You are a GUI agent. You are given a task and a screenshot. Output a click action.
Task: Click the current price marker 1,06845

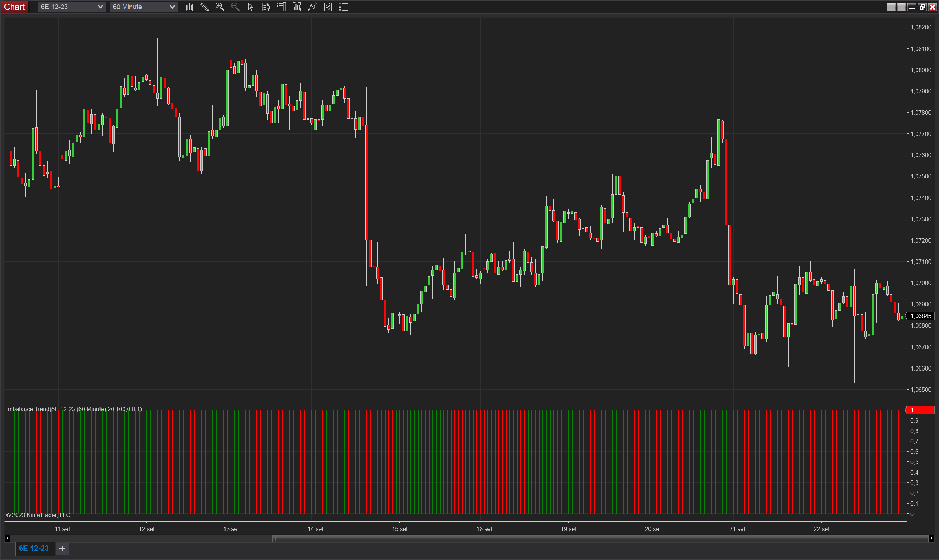pos(920,316)
